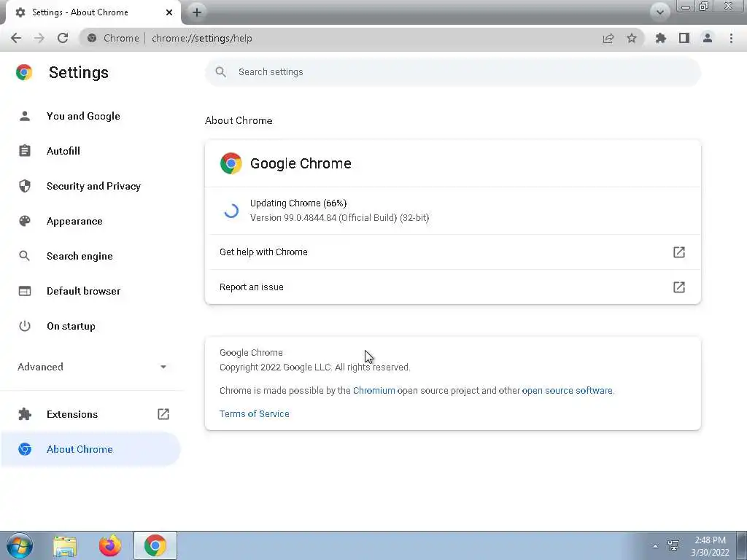Viewport: 747px width, 560px height.
Task: Click the address bar URL chrome://settings/help
Action: [202, 38]
